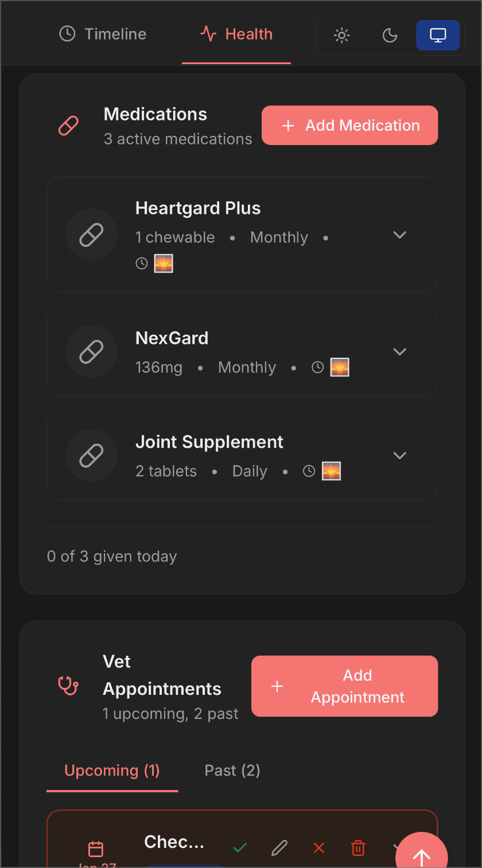Edit the checkup appointment with the pencil icon
The height and width of the screenshot is (868, 482).
pos(279,849)
